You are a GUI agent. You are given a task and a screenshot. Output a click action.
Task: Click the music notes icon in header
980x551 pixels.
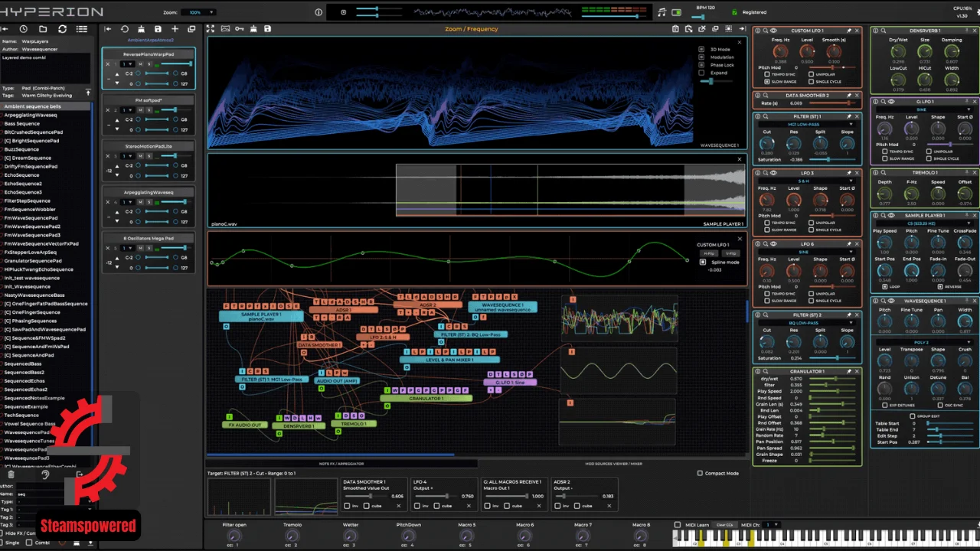point(661,12)
